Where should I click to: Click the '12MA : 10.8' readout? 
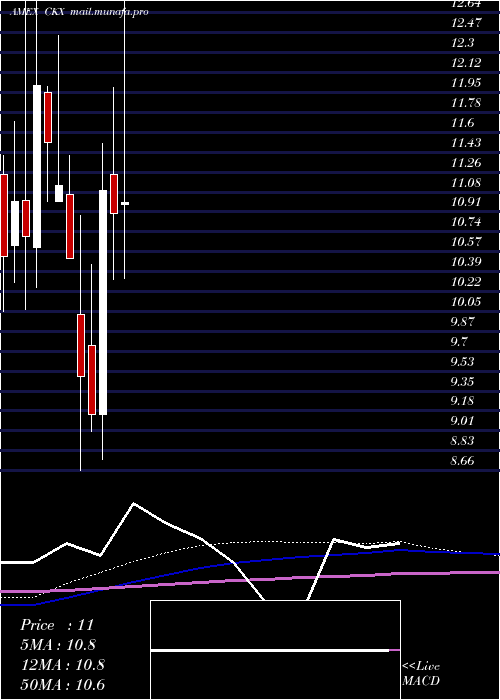click(x=62, y=665)
